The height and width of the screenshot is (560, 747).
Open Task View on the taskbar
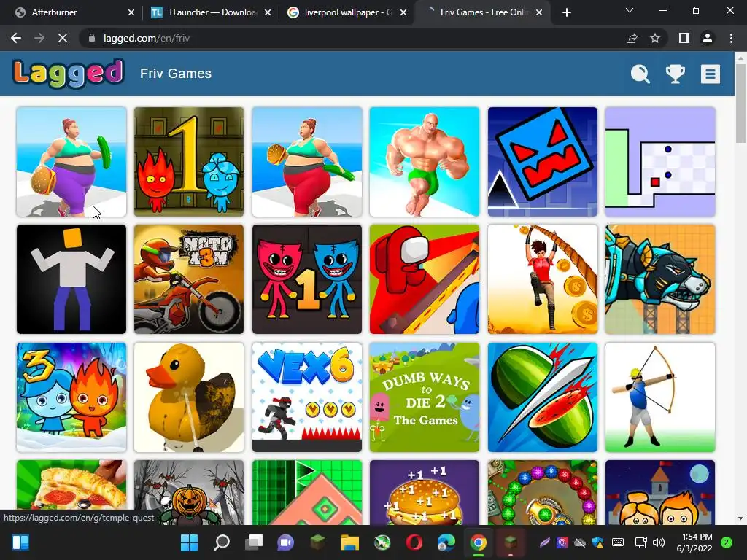pyautogui.click(x=253, y=542)
